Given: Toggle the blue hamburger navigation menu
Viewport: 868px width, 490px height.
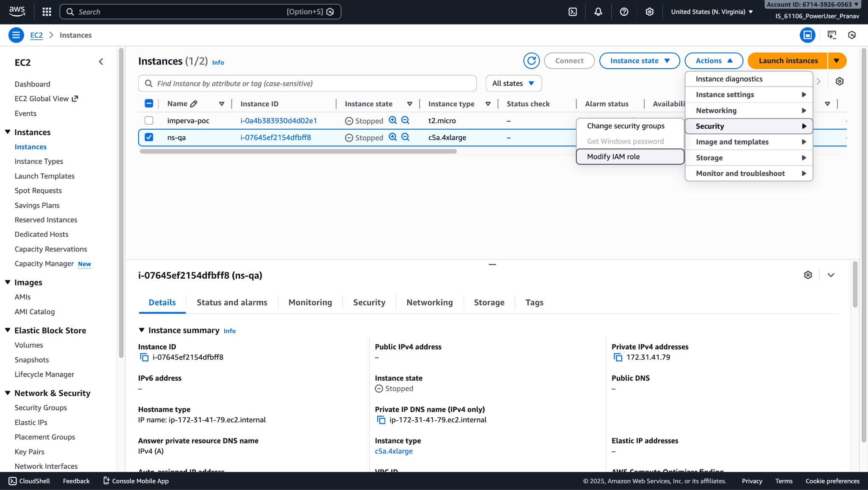Looking at the screenshot, I should [x=16, y=35].
